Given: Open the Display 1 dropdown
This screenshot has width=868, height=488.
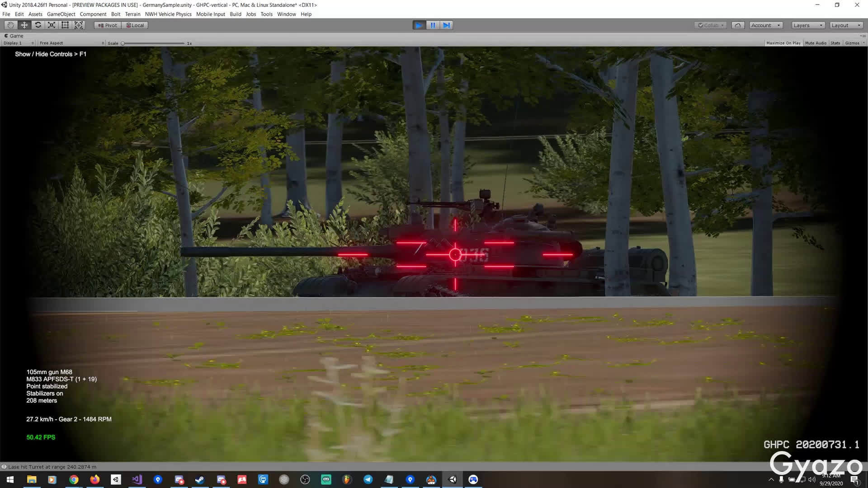Looking at the screenshot, I should click(x=19, y=43).
